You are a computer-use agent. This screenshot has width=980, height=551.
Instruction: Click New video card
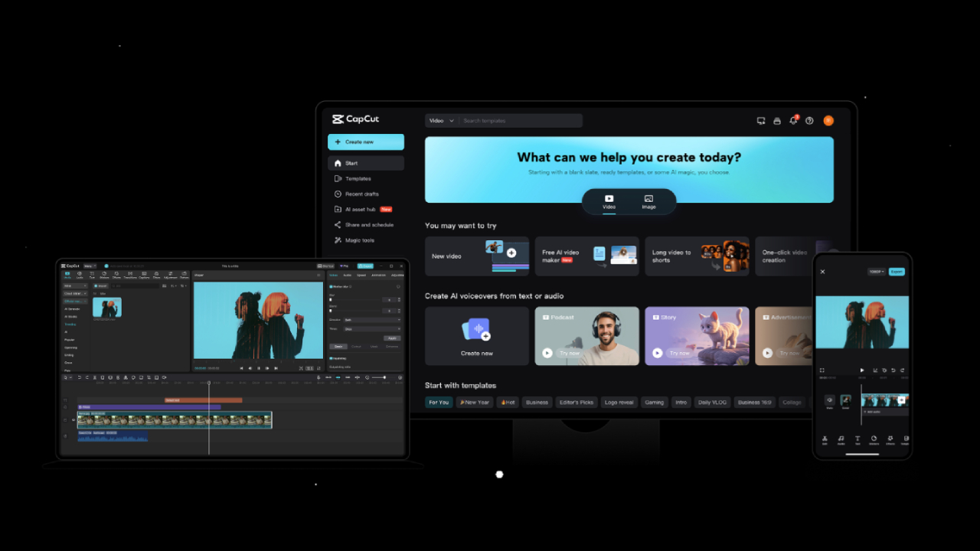click(477, 256)
